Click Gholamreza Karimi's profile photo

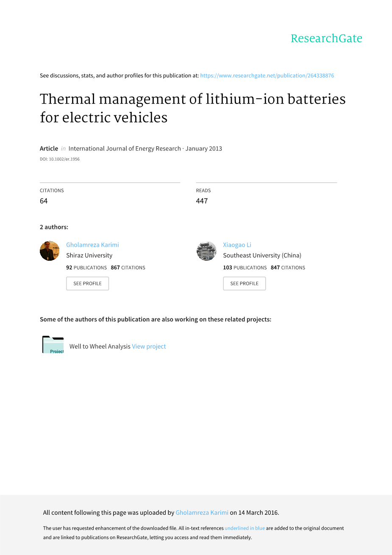click(x=50, y=251)
